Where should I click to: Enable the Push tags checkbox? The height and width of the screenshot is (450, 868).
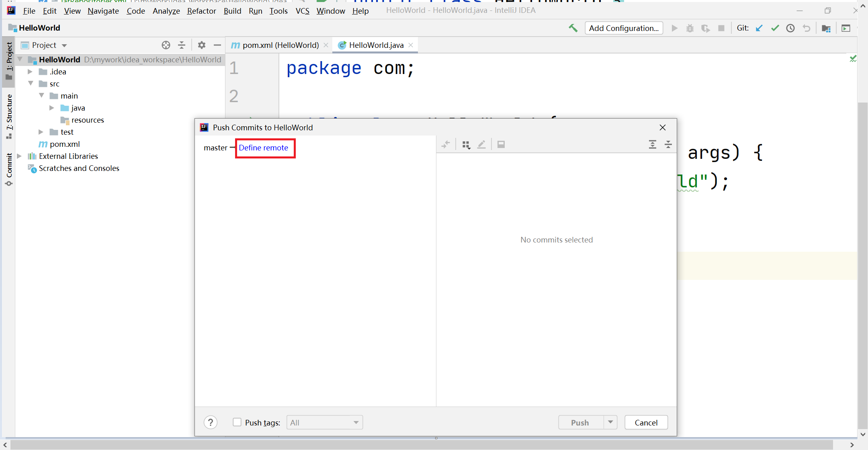237,422
